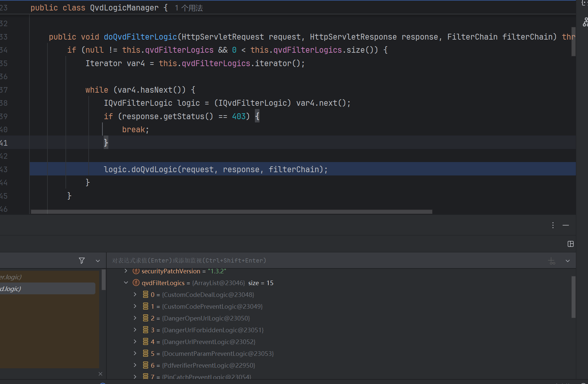This screenshot has width=588, height=384.
Task: Click the "1 个用法" usages hint
Action: pyautogui.click(x=189, y=8)
